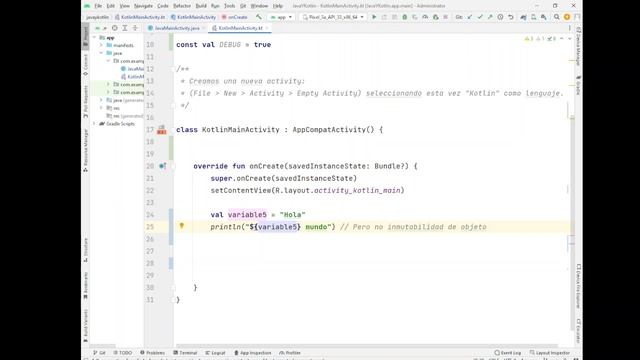Click the collapse all icon in Project panel
The width and height of the screenshot is (640, 360).
point(135,28)
